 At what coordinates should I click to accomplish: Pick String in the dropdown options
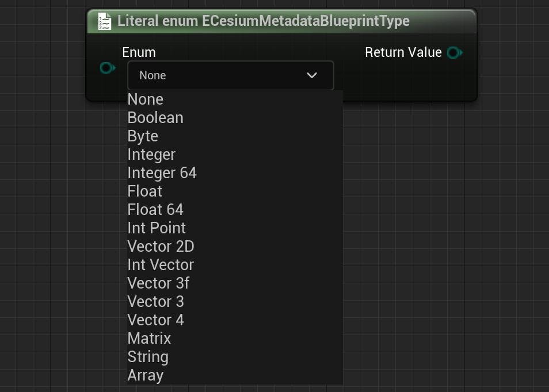tap(148, 357)
